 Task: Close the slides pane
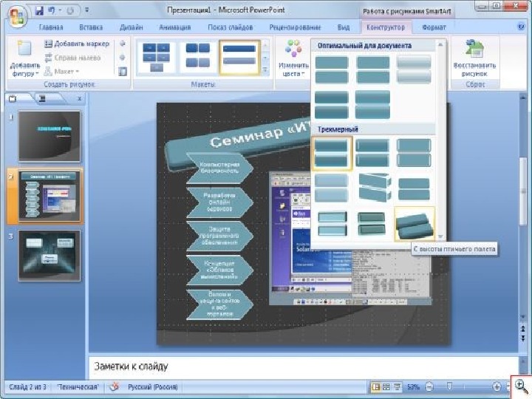tap(79, 99)
